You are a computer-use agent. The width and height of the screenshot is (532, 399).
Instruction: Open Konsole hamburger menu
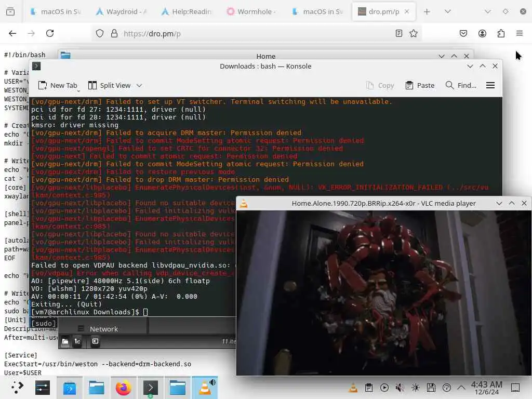pos(490,86)
